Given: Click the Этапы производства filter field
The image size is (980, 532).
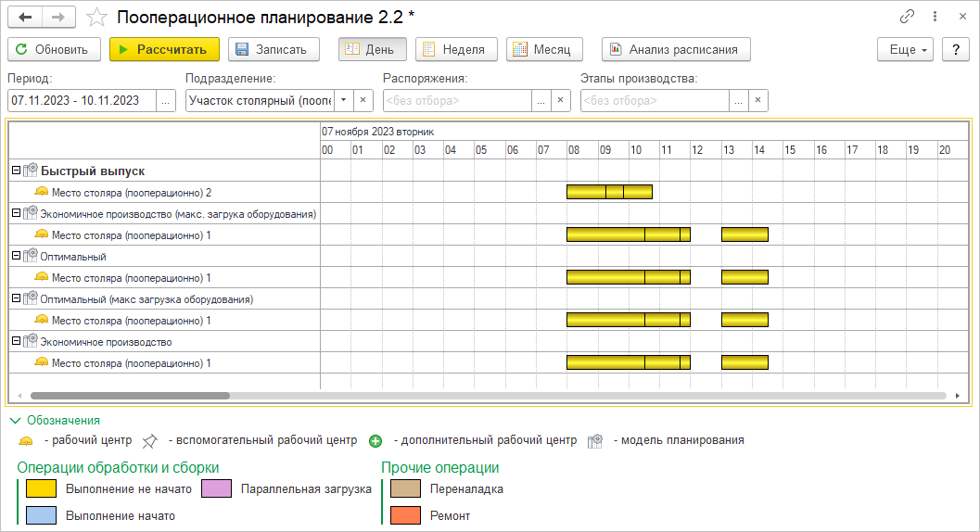Looking at the screenshot, I should [655, 101].
